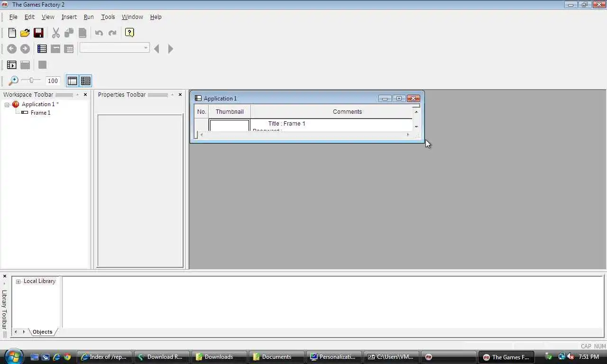Image resolution: width=607 pixels, height=364 pixels.
Task: Click the 'Title : Frame 1' text
Action: (x=287, y=124)
